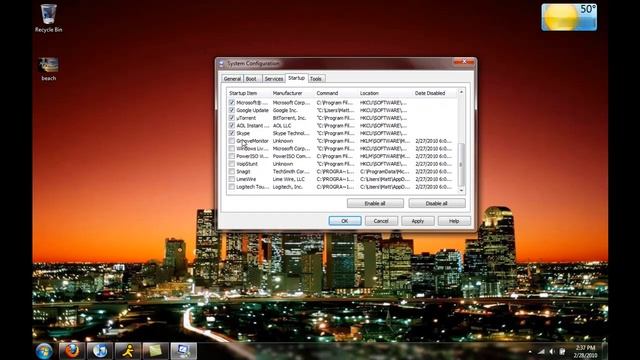
Task: Open Sticky Notes taskbar icon
Action: click(x=156, y=351)
